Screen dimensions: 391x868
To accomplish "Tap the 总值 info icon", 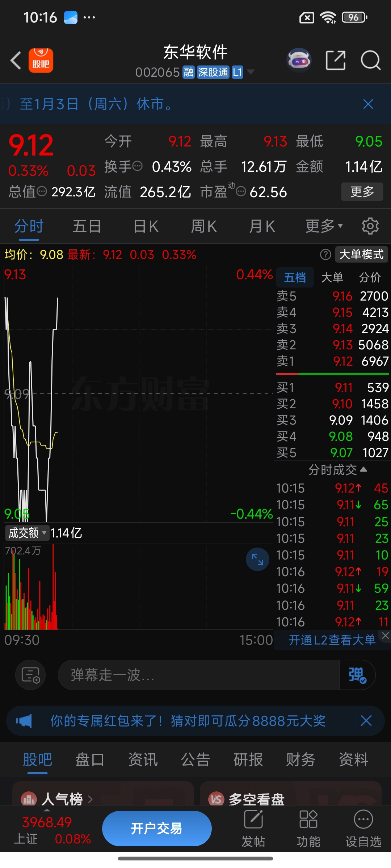I will pyautogui.click(x=42, y=191).
